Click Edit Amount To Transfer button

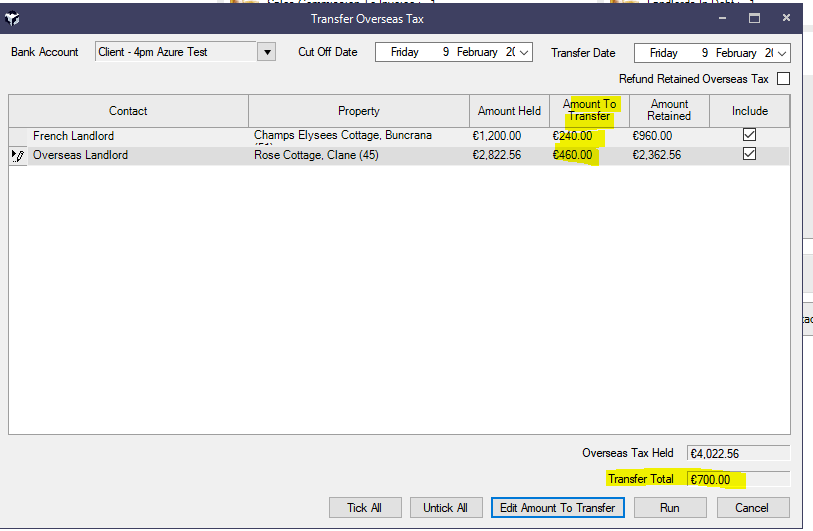(x=557, y=508)
